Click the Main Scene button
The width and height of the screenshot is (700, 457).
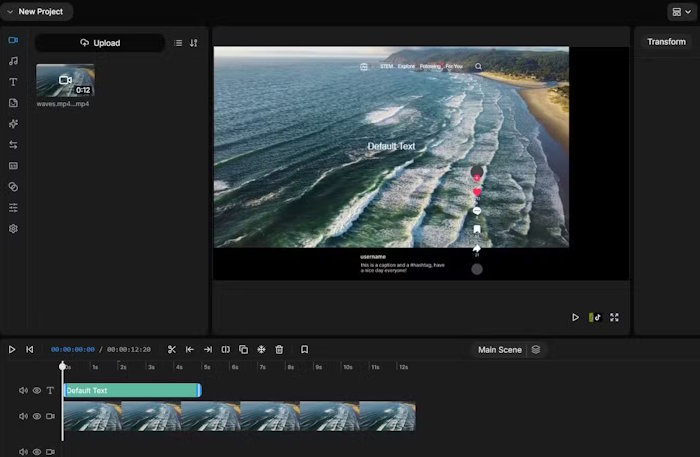pyautogui.click(x=500, y=350)
